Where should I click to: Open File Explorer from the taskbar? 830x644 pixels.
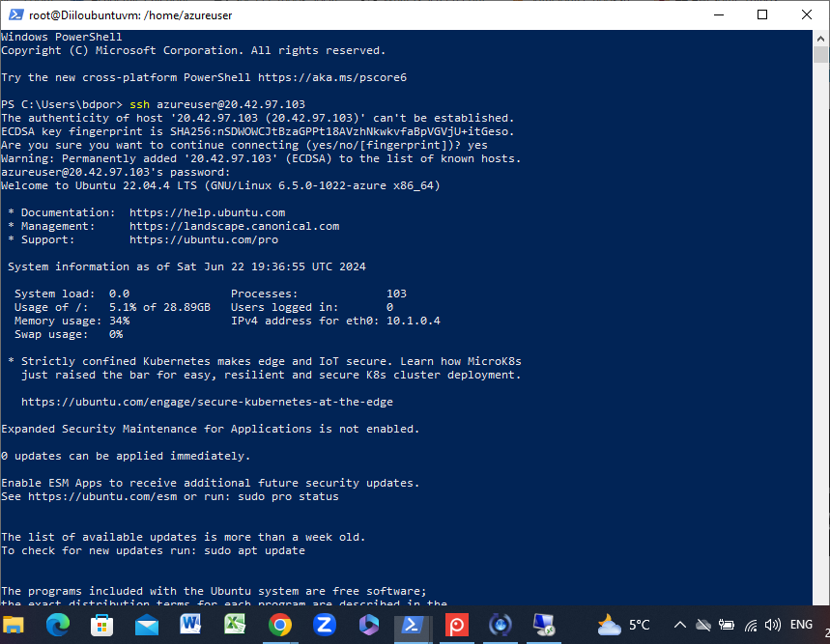click(14, 626)
